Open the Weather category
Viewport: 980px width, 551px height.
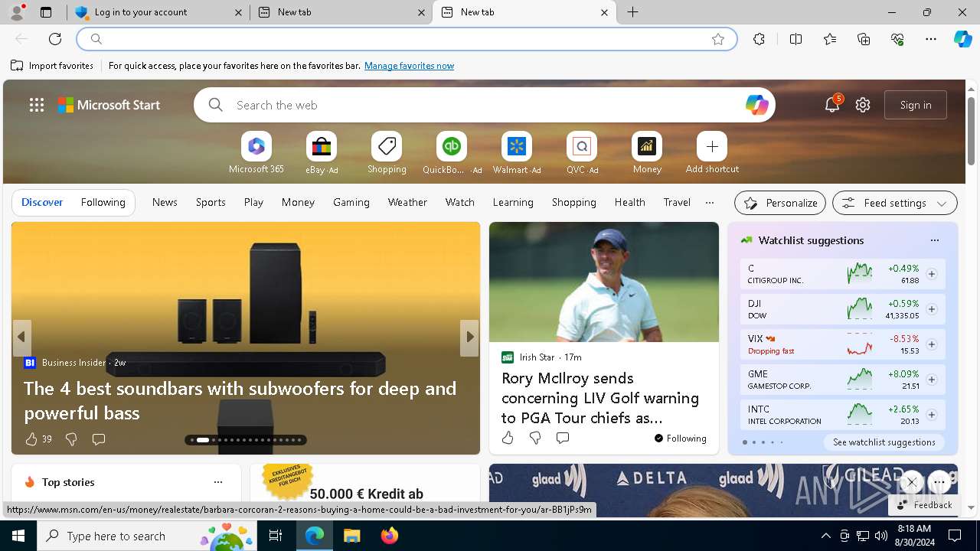pyautogui.click(x=407, y=202)
